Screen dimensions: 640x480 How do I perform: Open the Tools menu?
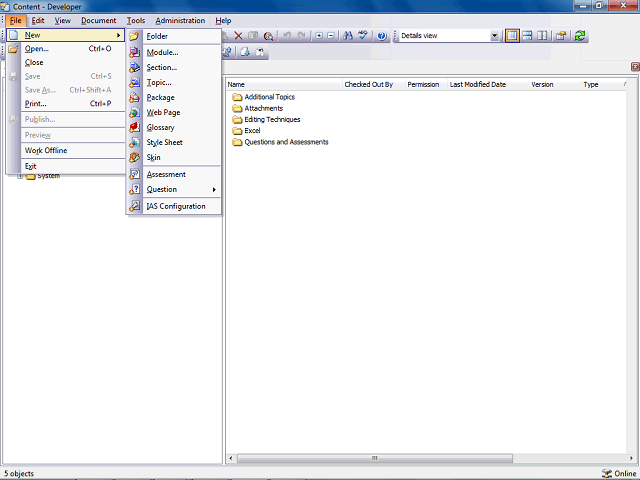tap(136, 20)
